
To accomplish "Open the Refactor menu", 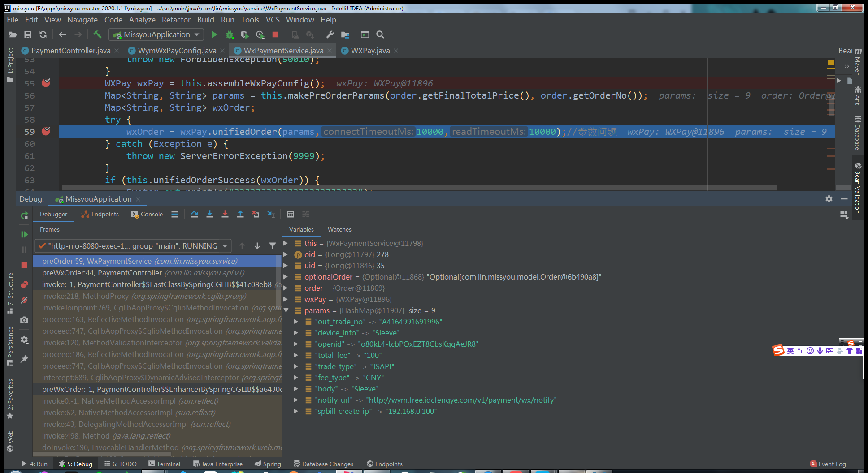I will (x=176, y=20).
